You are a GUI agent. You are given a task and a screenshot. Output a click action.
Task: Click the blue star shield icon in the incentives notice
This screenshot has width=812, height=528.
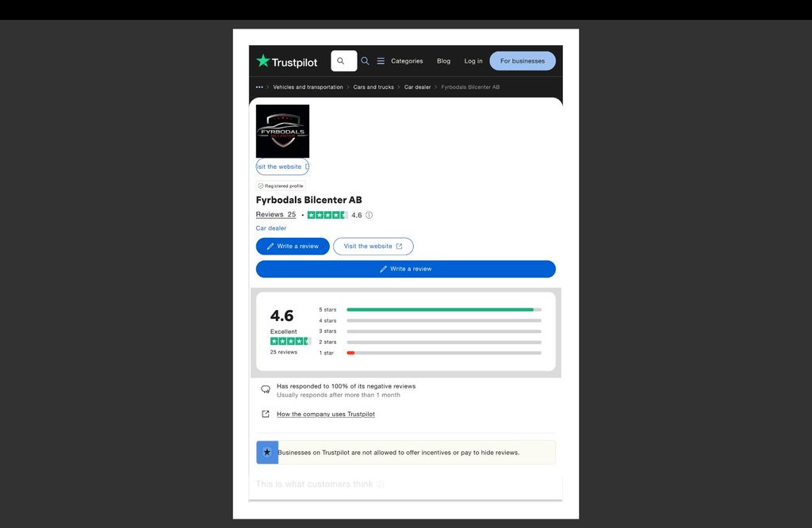267,452
